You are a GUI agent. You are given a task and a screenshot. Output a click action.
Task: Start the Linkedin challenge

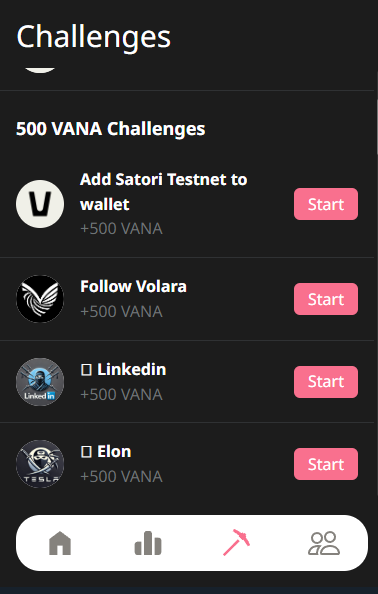coord(326,382)
